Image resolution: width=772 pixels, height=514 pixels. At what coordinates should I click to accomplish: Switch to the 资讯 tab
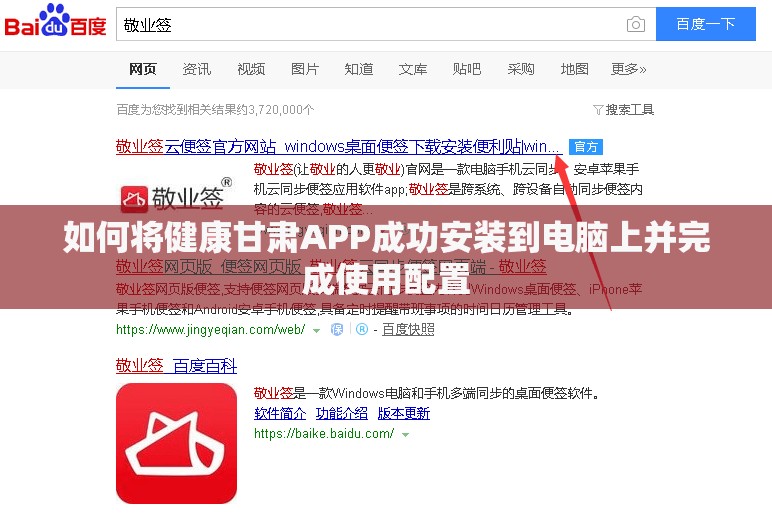point(196,69)
